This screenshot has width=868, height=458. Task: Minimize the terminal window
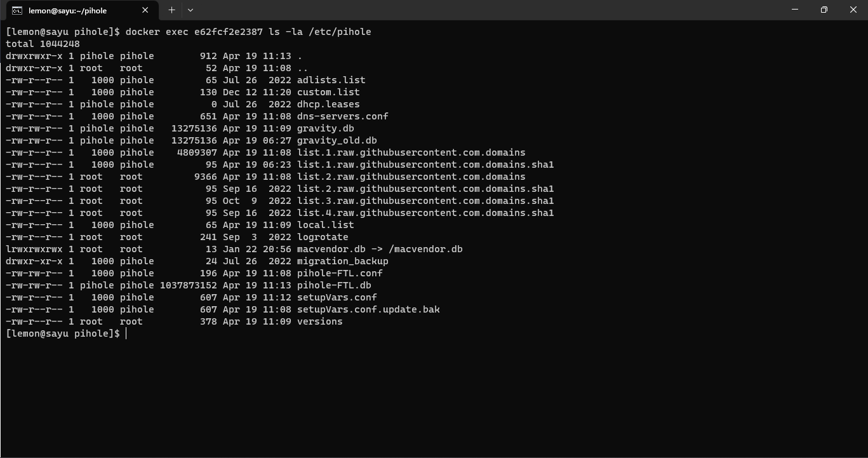[x=795, y=10]
